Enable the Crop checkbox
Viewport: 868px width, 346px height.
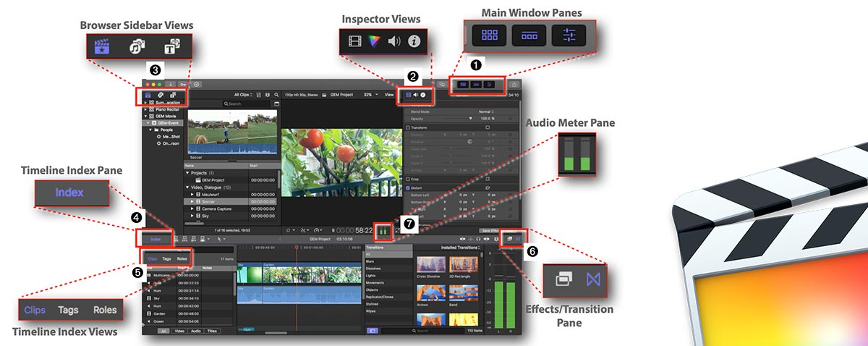pos(408,178)
